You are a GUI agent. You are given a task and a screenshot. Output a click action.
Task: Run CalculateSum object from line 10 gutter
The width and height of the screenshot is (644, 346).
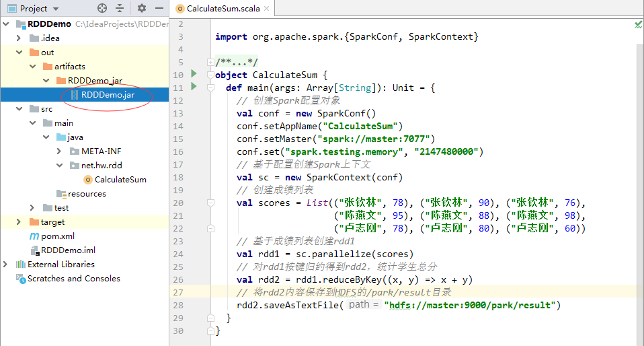coord(194,73)
